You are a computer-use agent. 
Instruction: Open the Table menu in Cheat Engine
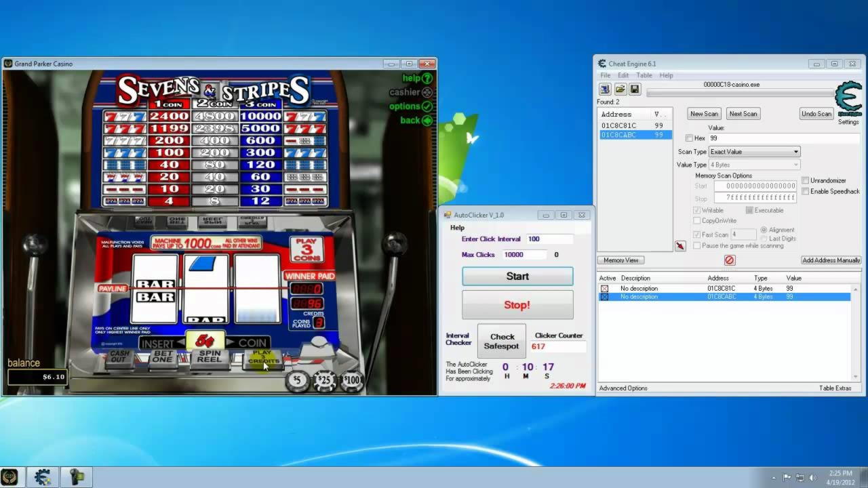644,75
